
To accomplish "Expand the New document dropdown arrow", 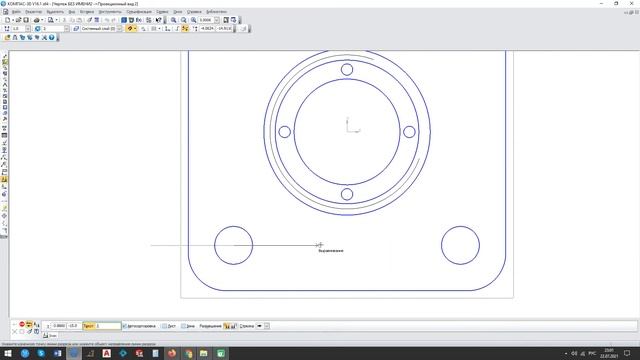I will [13, 20].
